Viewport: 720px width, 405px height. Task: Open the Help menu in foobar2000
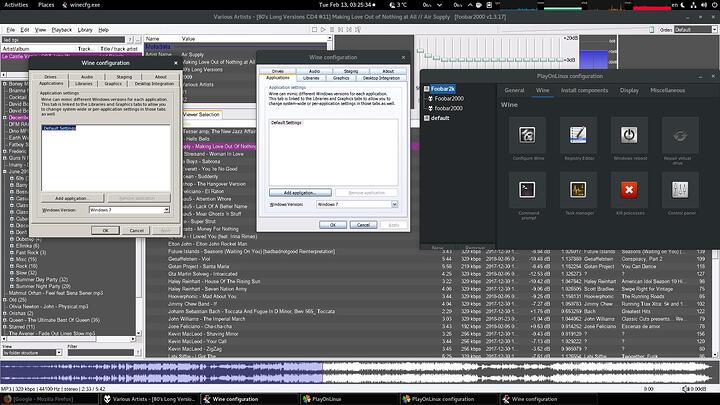tap(104, 30)
